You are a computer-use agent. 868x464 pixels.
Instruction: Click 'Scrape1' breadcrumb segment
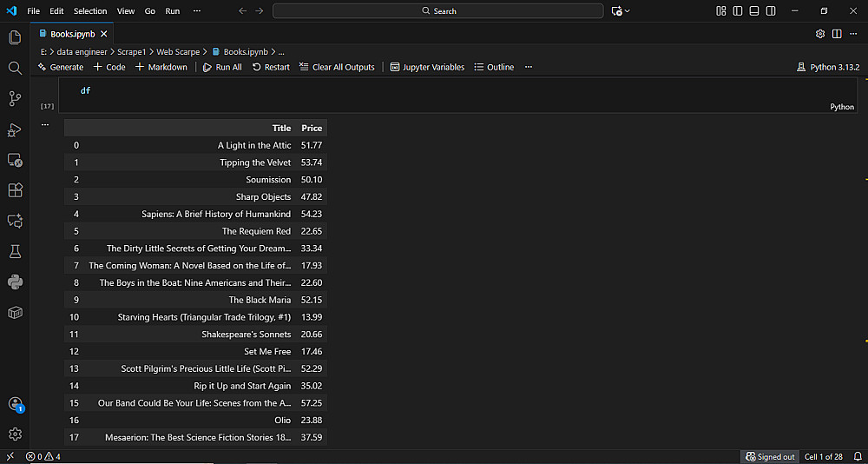tap(132, 51)
